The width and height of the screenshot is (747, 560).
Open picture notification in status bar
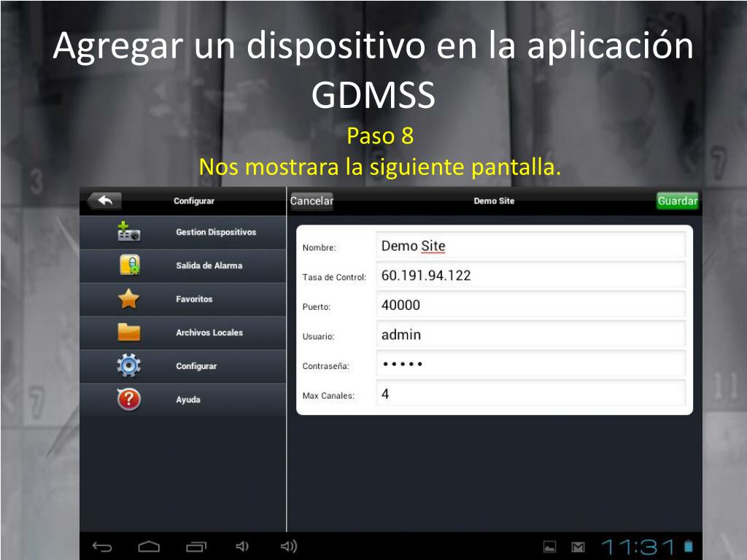(x=550, y=547)
